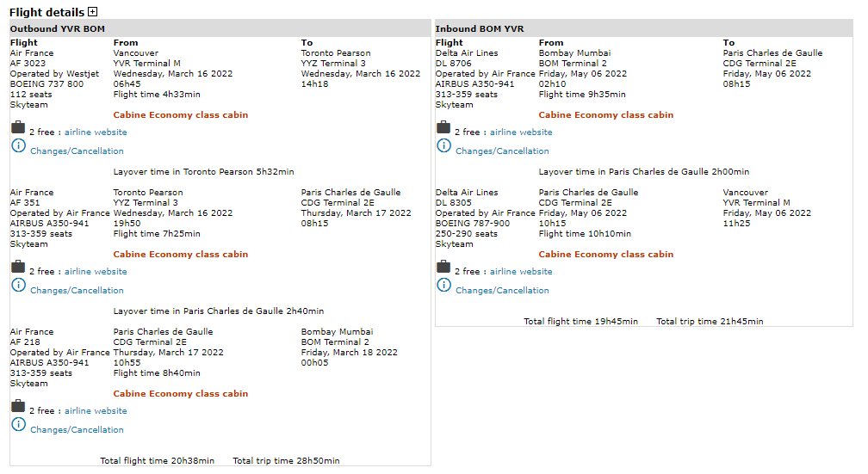Open airline website link for DL 8305
This screenshot has width=868, height=474.
[521, 272]
